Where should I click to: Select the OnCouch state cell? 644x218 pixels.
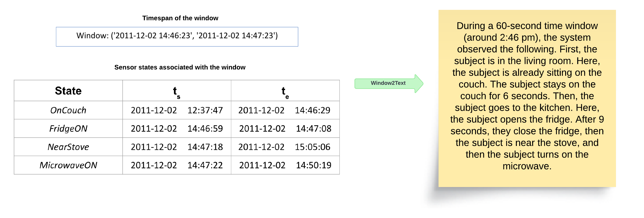pos(68,110)
